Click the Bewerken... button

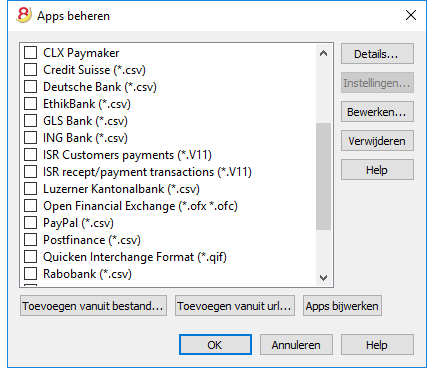click(377, 112)
